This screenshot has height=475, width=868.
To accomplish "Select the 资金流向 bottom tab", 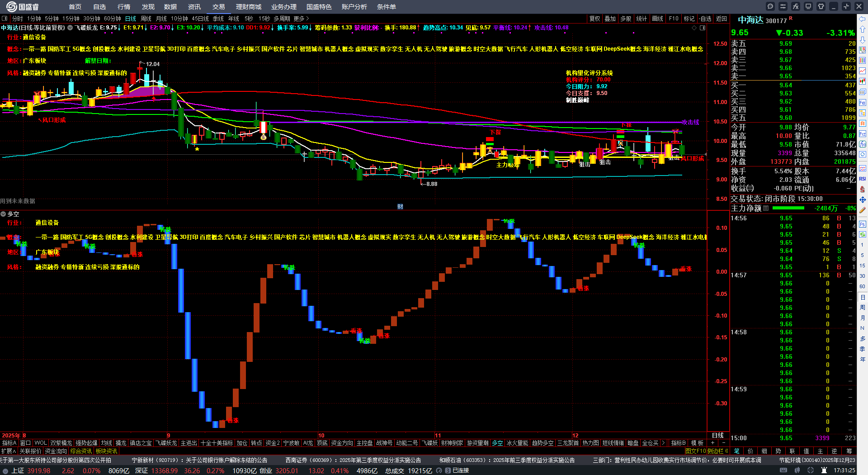I will click(56, 451).
